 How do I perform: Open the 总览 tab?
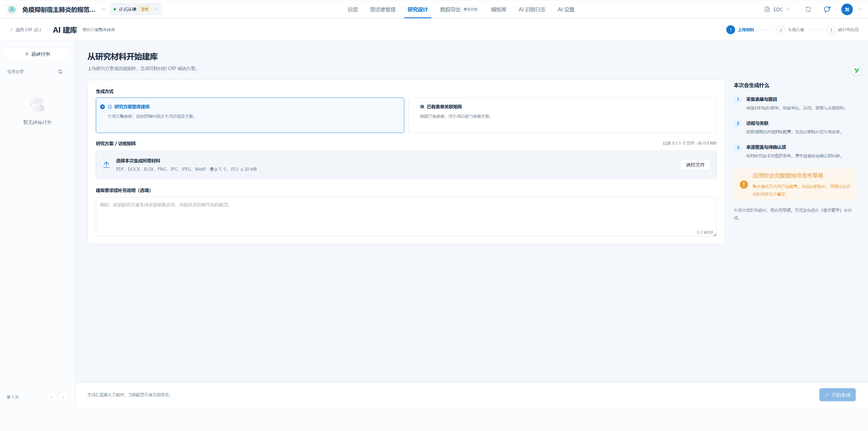(x=353, y=9)
